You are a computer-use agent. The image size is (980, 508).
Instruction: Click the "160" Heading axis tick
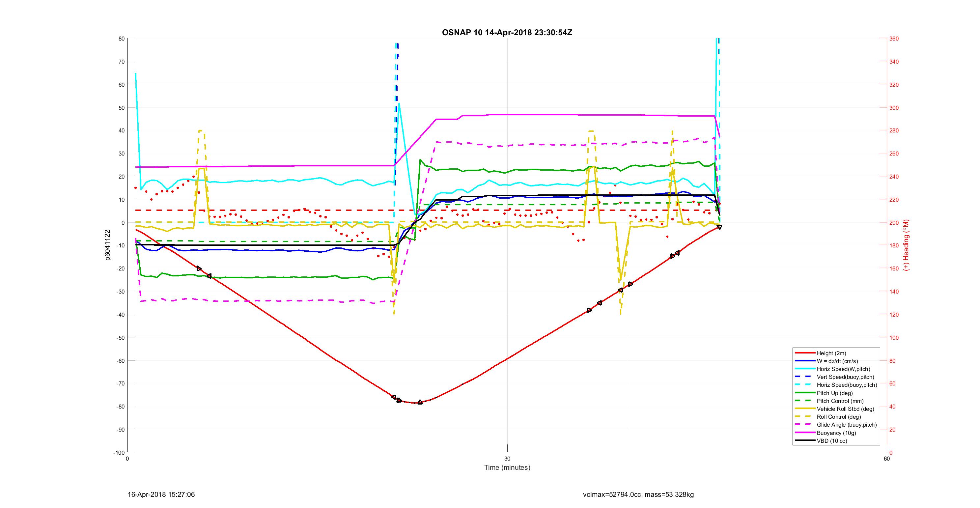(894, 268)
